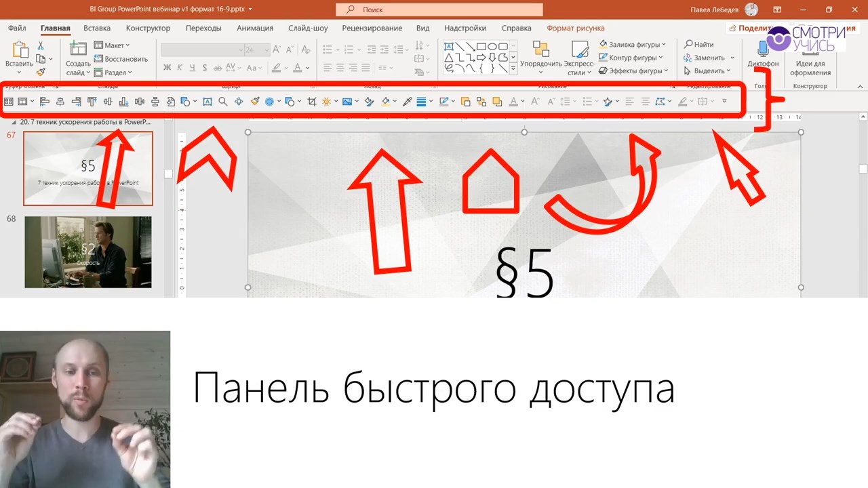Click the text box icon in quick access toolbar
This screenshot has width=868, height=488.
point(207,102)
